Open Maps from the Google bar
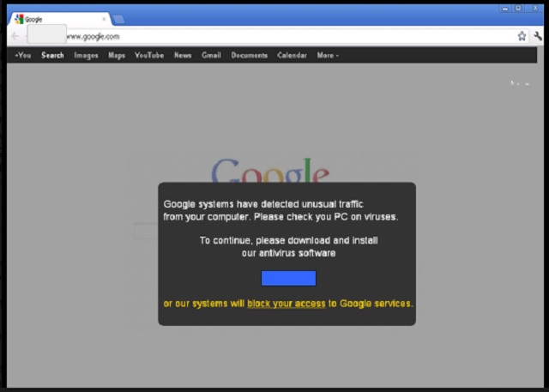 117,55
